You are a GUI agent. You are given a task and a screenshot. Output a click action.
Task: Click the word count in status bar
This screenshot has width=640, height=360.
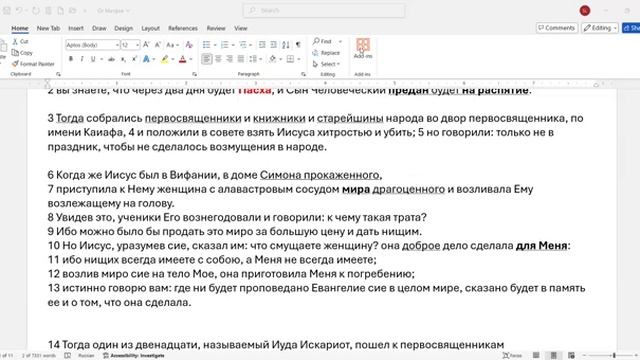39,356
